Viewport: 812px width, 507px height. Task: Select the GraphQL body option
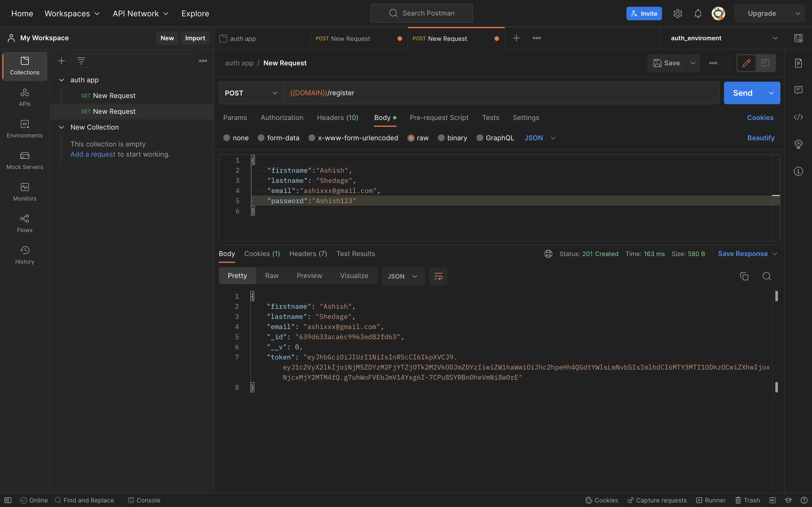click(x=480, y=138)
